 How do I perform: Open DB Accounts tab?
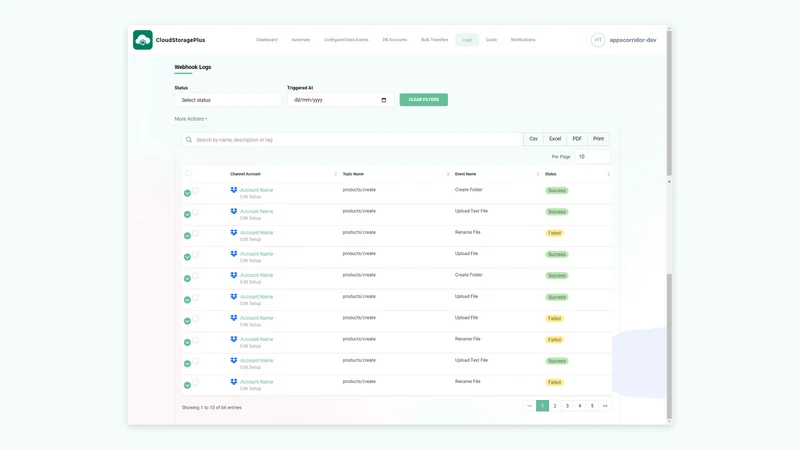pyautogui.click(x=394, y=40)
